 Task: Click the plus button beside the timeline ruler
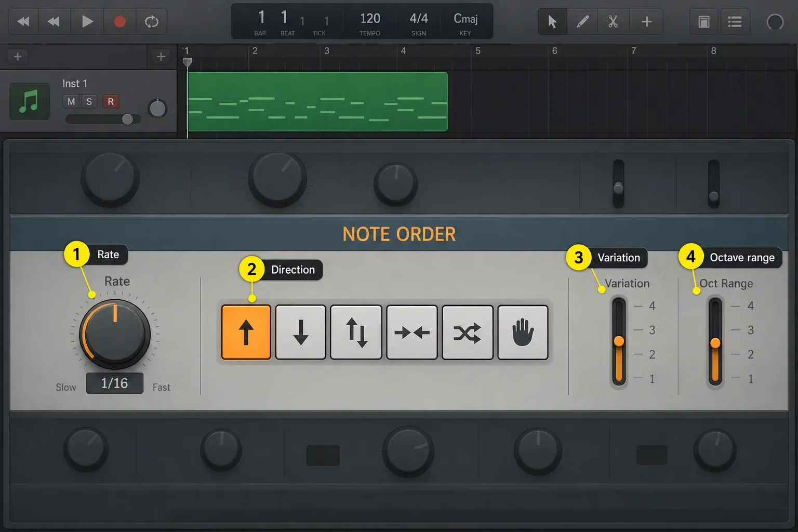coord(161,57)
